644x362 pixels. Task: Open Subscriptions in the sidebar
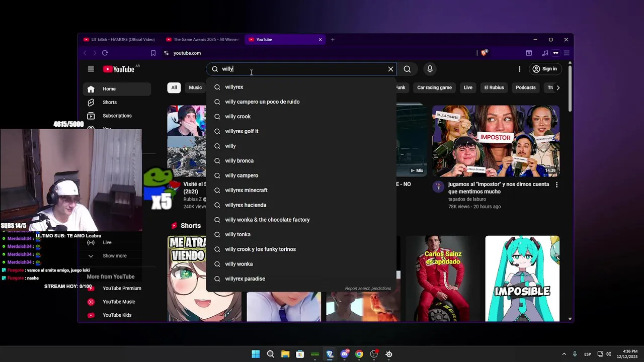click(117, 116)
